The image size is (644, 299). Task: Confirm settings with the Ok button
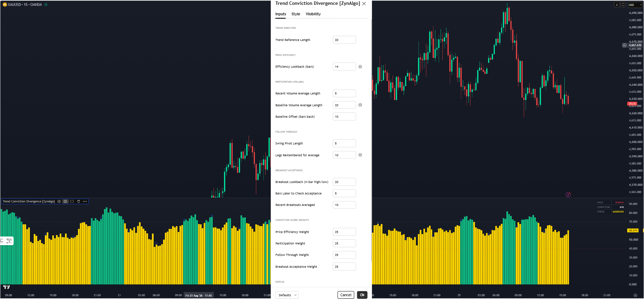(362, 295)
